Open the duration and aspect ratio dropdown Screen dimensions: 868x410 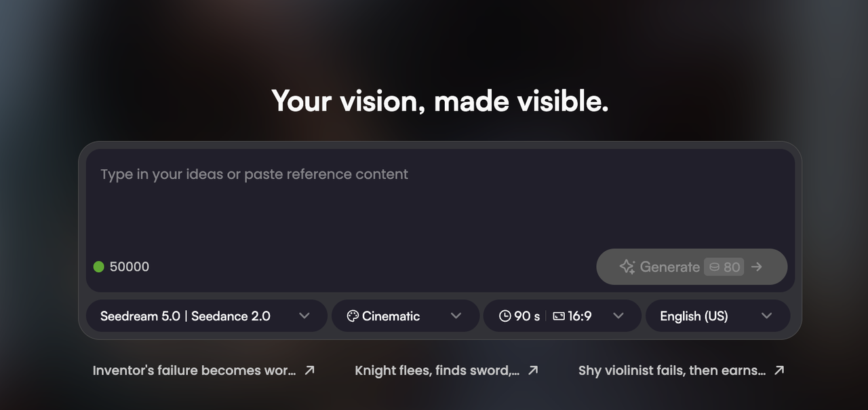562,316
